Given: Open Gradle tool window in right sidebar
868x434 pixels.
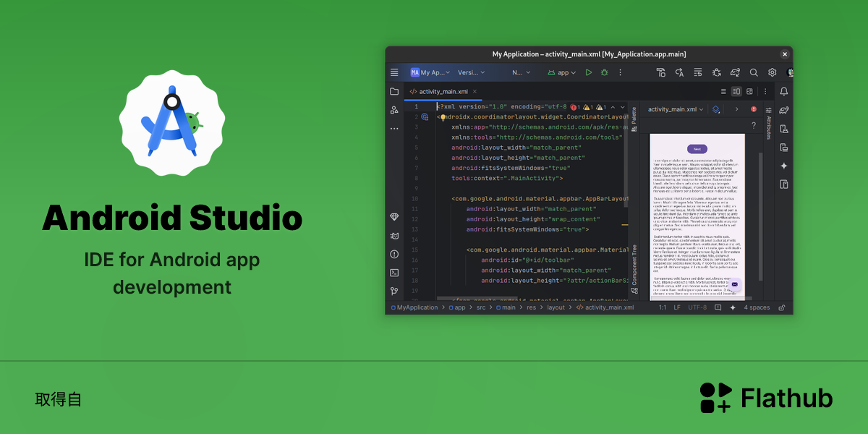Looking at the screenshot, I should 784,110.
